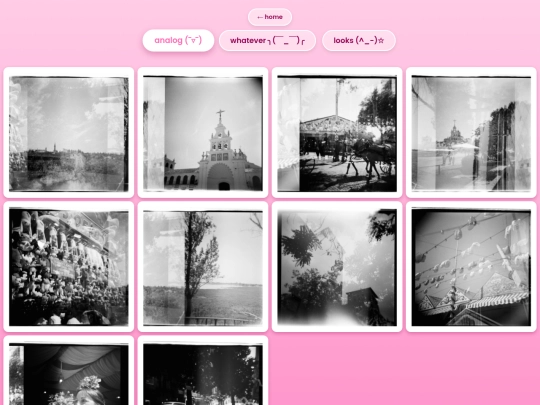View the church with cross photo
The image size is (540, 405).
point(203,133)
